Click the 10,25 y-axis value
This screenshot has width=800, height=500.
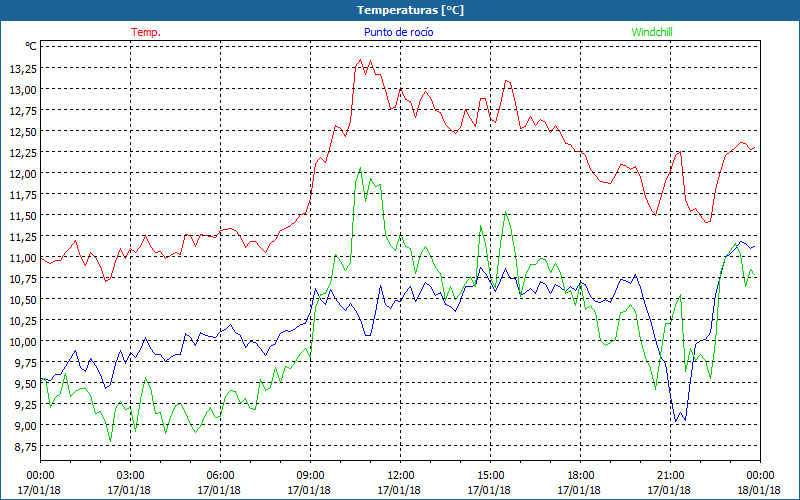[x=23, y=320]
